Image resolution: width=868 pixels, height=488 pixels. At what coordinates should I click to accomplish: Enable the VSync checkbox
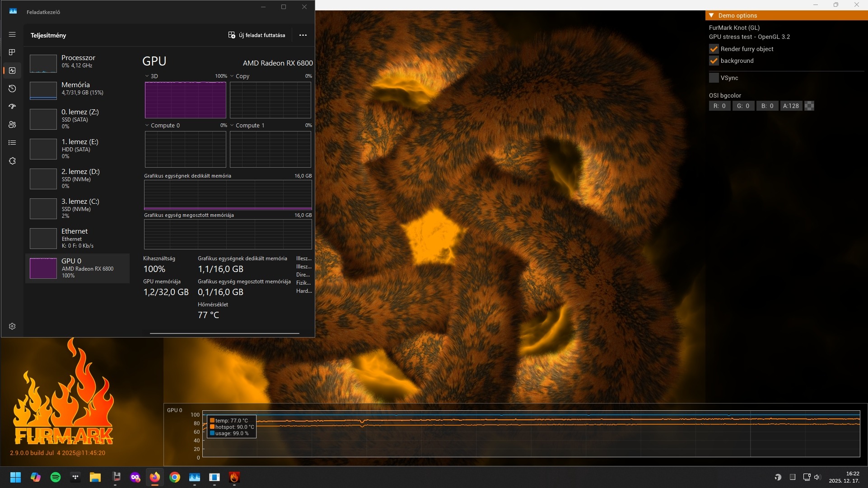(714, 78)
